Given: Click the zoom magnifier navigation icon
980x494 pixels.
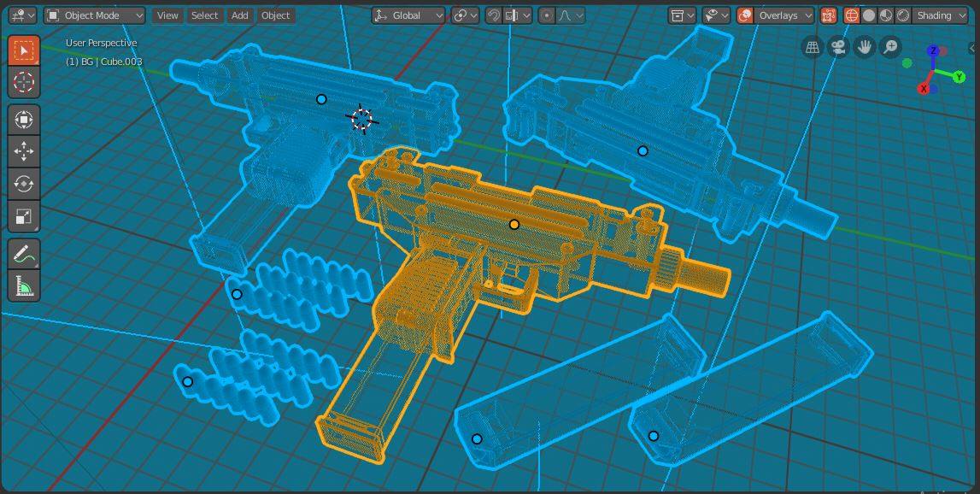Looking at the screenshot, I should click(890, 47).
